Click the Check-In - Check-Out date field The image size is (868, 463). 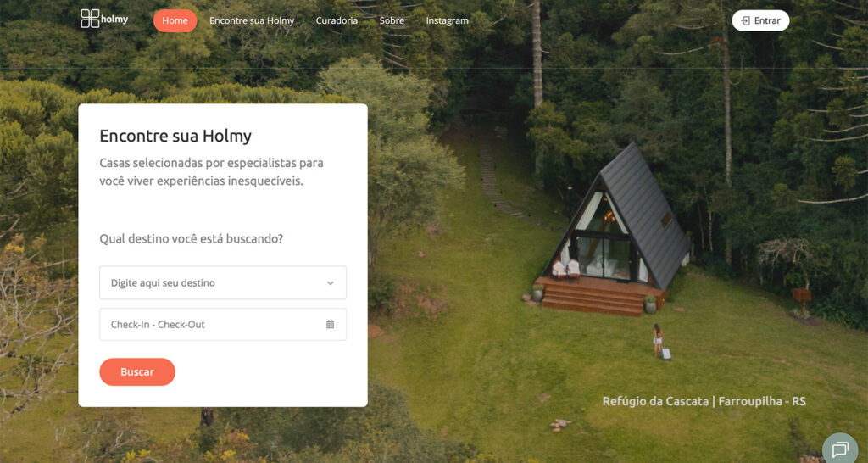223,325
